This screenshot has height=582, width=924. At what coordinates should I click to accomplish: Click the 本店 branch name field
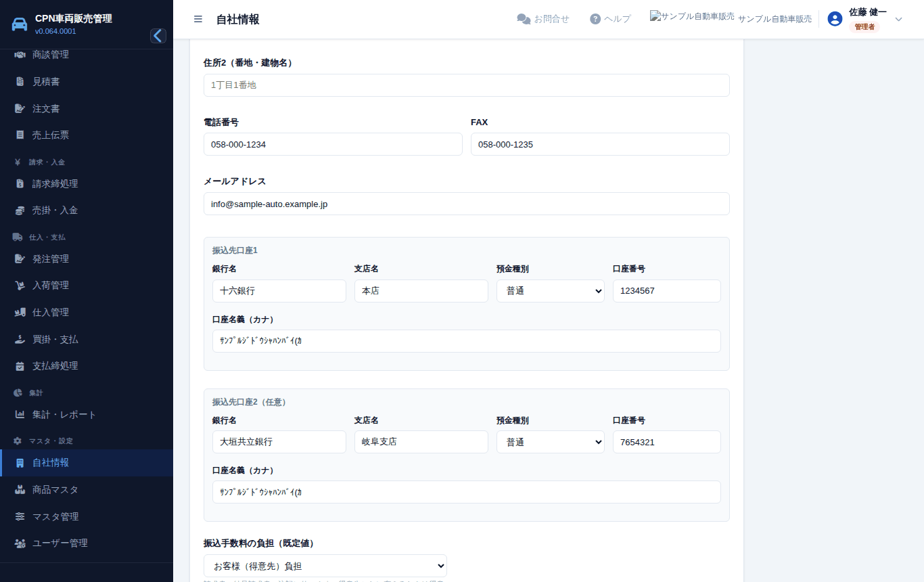[x=421, y=291]
